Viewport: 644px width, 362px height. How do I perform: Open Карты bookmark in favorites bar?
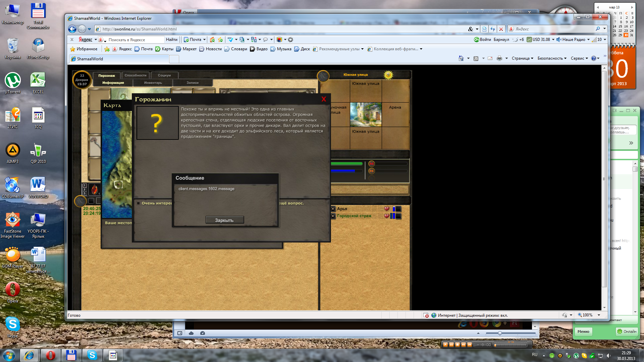[164, 49]
